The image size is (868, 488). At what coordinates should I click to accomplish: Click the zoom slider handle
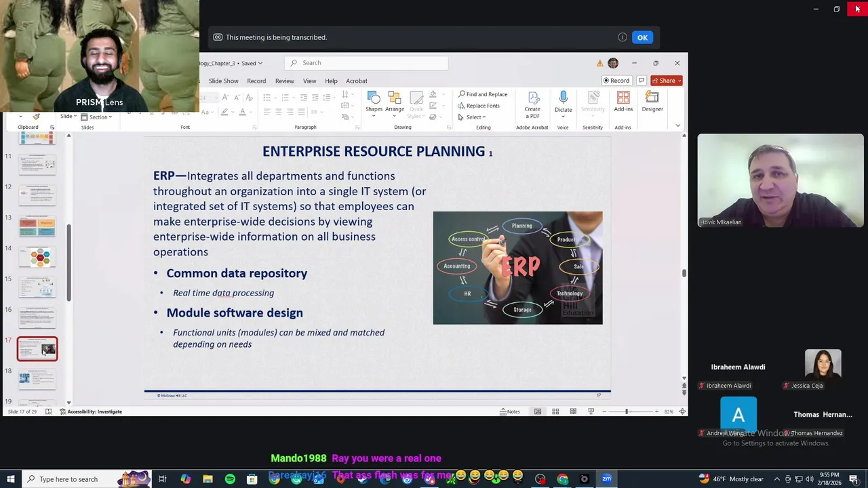[x=627, y=411]
